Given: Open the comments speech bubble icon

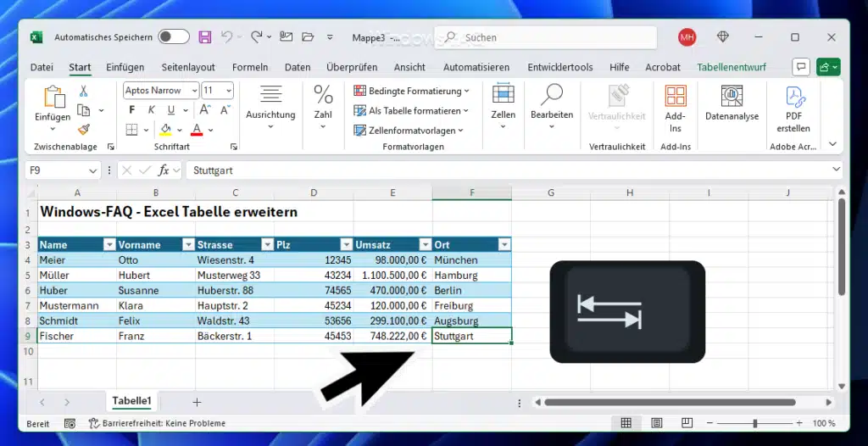Looking at the screenshot, I should point(800,67).
